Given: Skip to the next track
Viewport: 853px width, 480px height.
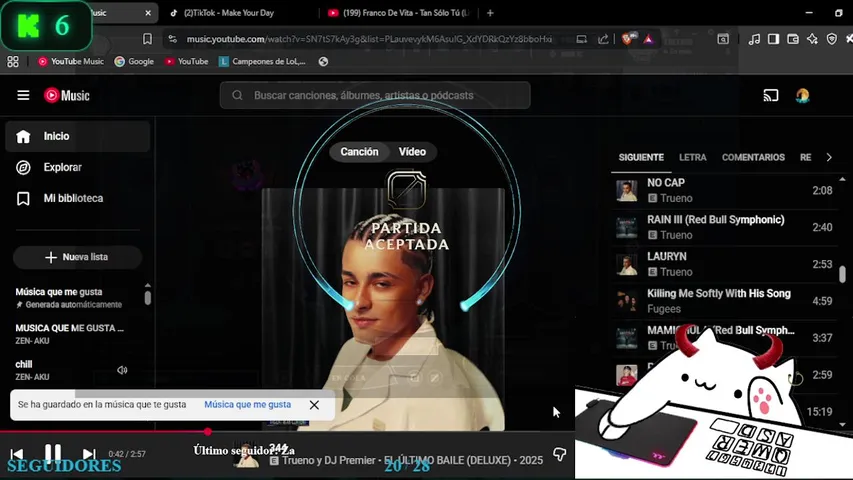Looking at the screenshot, I should pyautogui.click(x=89, y=453).
